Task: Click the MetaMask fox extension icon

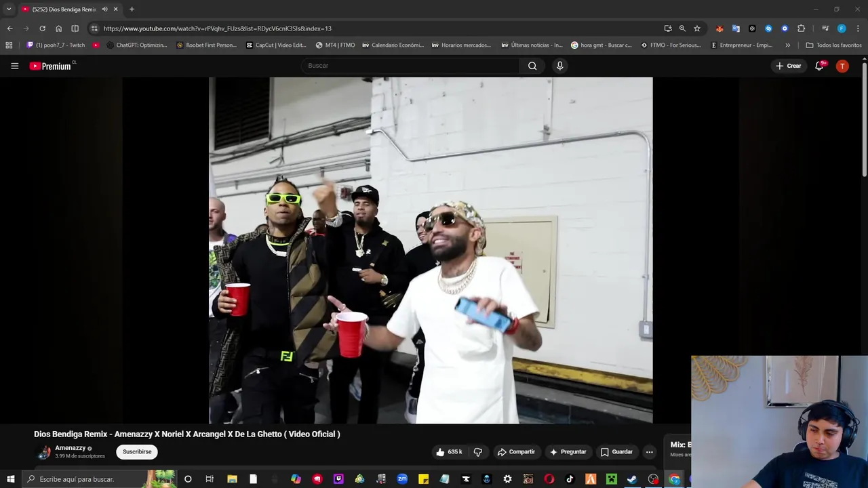Action: 719,28
